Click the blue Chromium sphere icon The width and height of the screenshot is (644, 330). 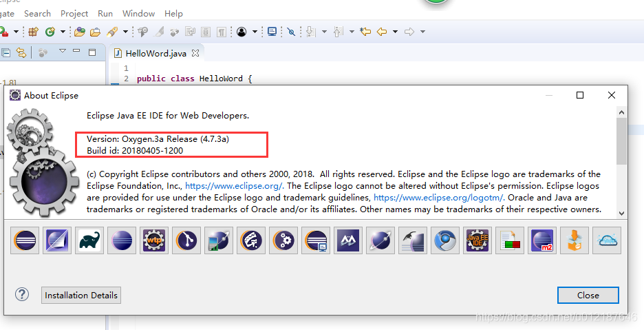pos(445,240)
